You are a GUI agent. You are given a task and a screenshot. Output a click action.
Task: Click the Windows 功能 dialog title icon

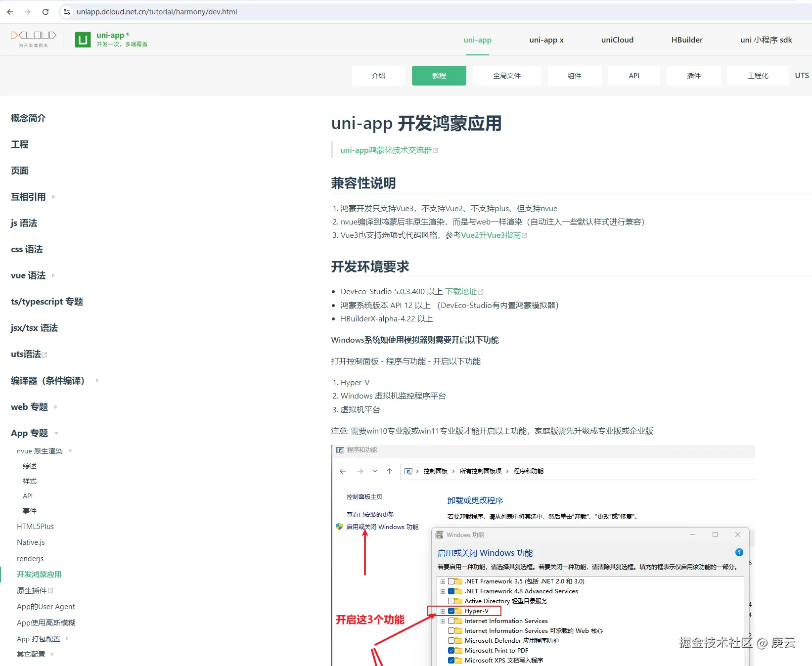coord(439,535)
